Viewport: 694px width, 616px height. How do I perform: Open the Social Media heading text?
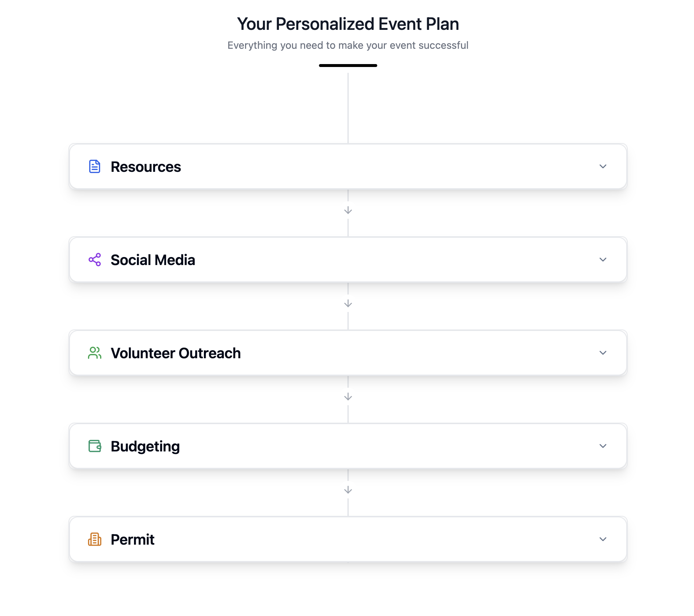pyautogui.click(x=153, y=260)
